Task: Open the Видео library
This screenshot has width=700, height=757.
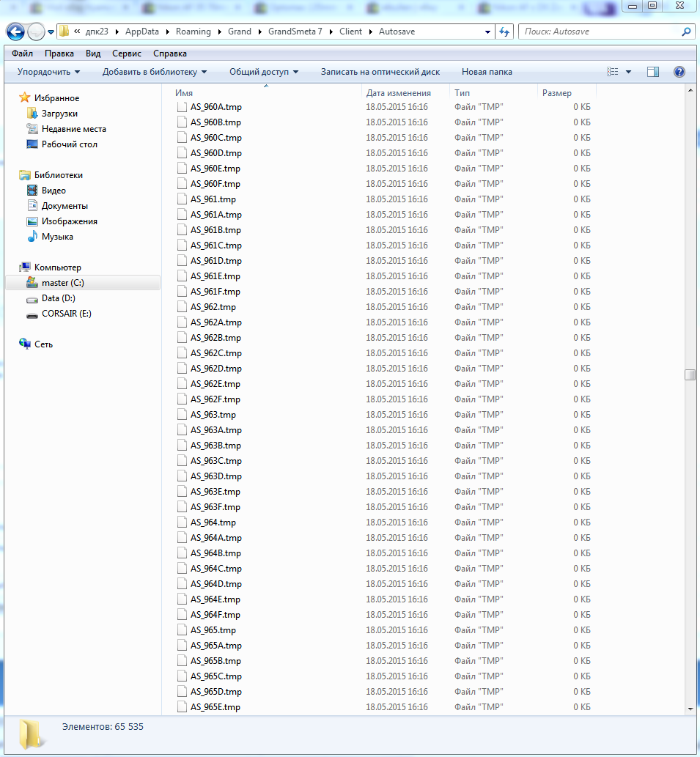Action: [53, 191]
